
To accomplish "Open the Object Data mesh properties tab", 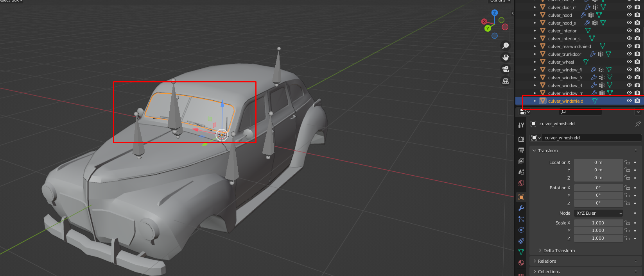I will (521, 252).
